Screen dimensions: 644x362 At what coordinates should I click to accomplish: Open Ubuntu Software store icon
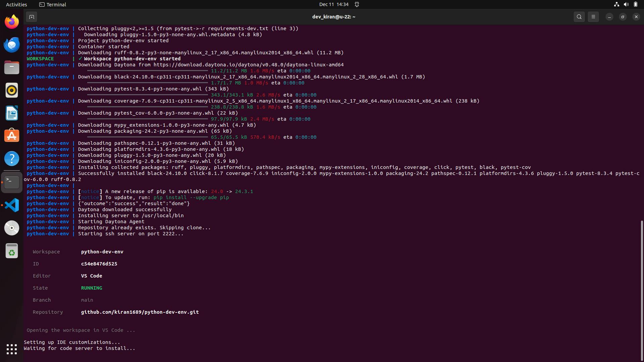click(x=12, y=136)
